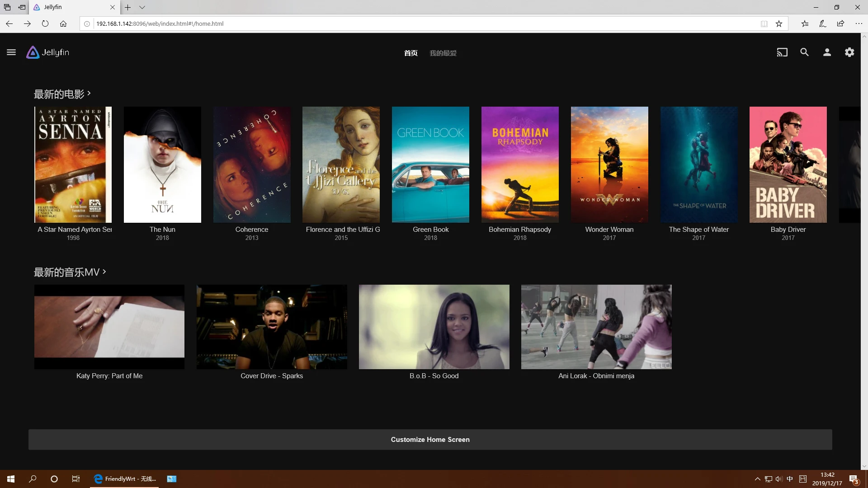Open the Ani Lorak - Obnimi menja video
868x488 pixels.
[x=596, y=327]
